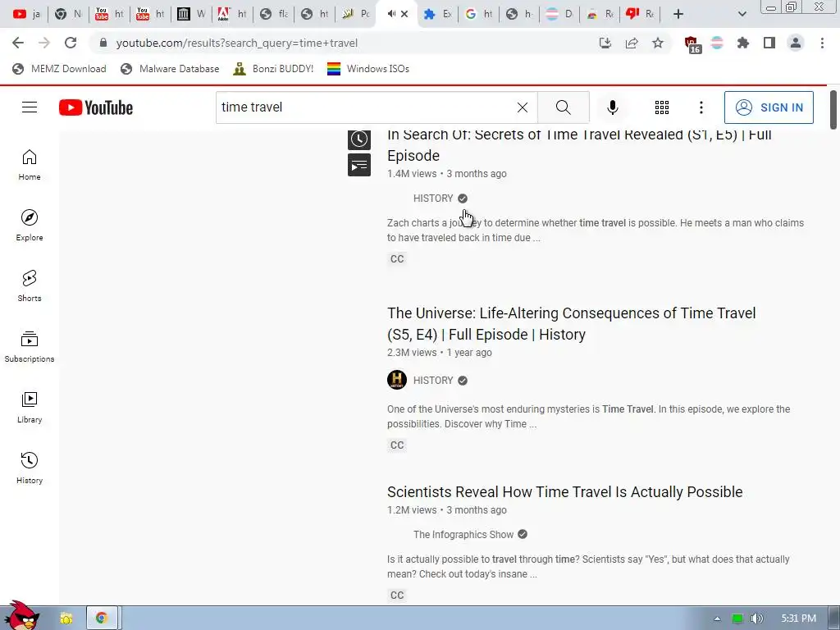The width and height of the screenshot is (840, 630).
Task: Open the system volume speaker icon
Action: (x=756, y=619)
